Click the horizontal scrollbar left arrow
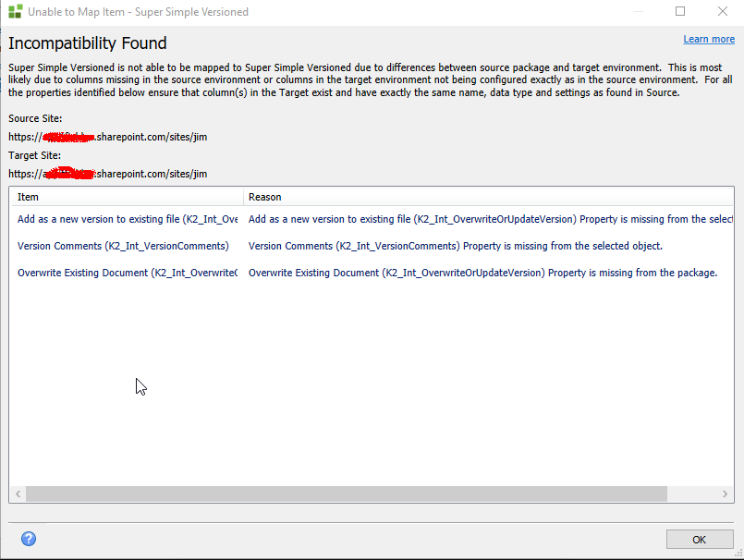Image resolution: width=744 pixels, height=560 pixels. (x=18, y=493)
